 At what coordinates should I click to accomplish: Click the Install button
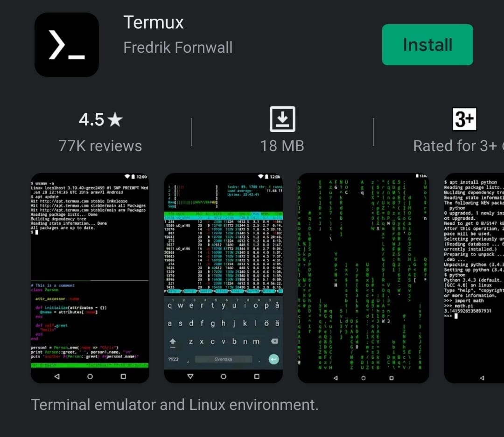(x=427, y=45)
